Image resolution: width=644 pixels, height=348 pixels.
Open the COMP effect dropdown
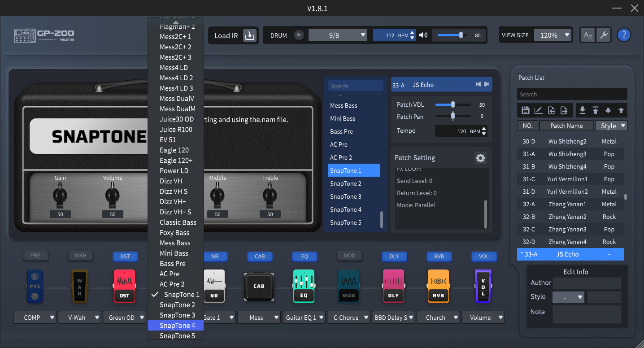click(35, 318)
